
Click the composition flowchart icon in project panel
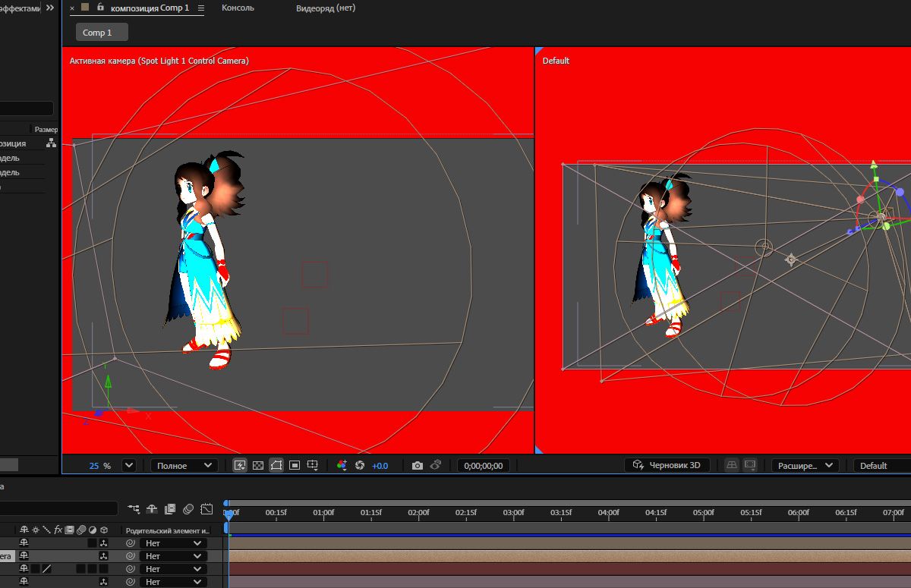[51, 143]
